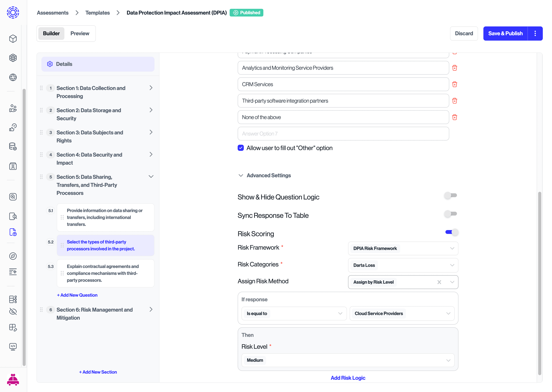Open the hidden-eye icon in the sidebar
Image resolution: width=552 pixels, height=392 pixels.
pos(13,311)
